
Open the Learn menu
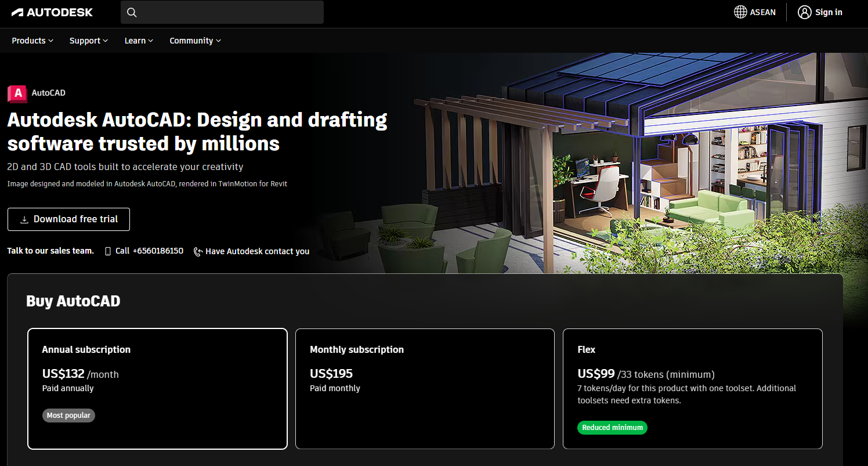pos(139,41)
